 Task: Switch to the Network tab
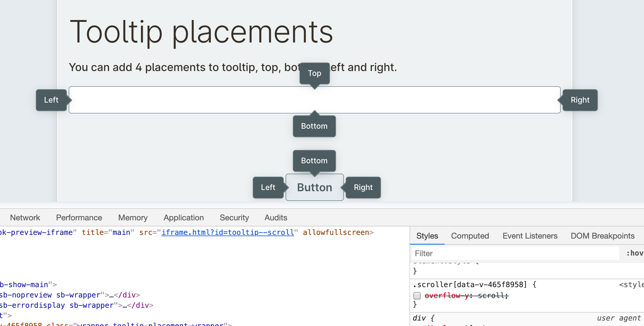25,217
